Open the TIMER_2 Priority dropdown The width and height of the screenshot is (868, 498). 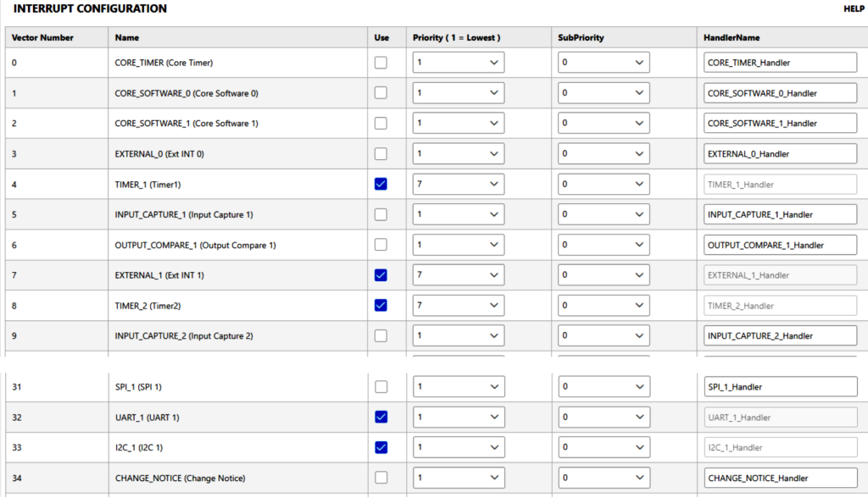click(458, 306)
